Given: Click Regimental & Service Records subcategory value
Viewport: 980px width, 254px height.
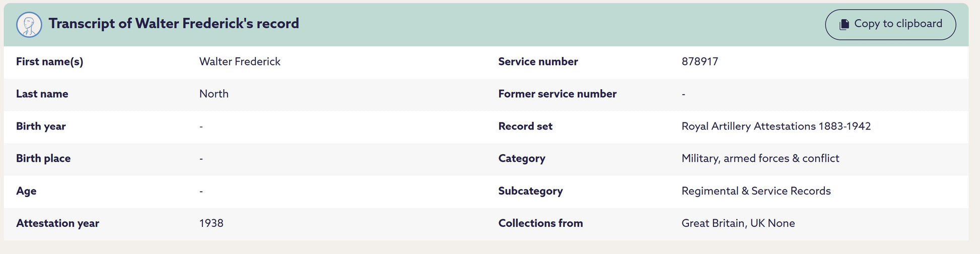Looking at the screenshot, I should coord(755,191).
